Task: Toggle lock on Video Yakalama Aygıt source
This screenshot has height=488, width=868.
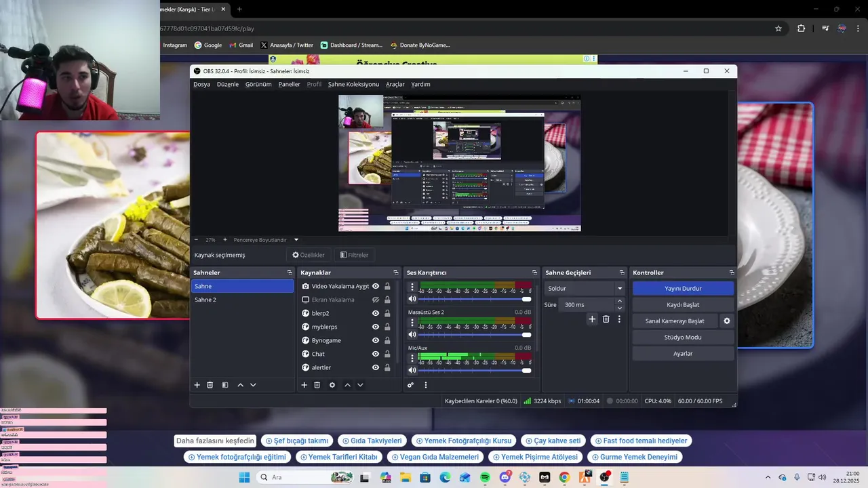Action: (x=387, y=286)
